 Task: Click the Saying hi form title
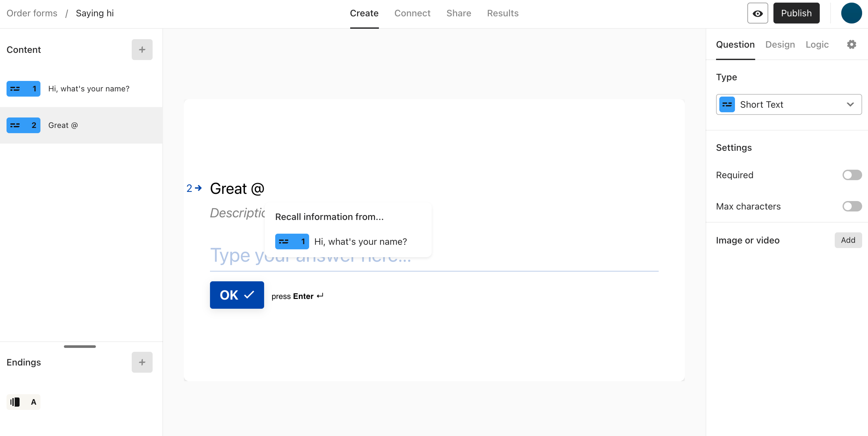[x=95, y=13]
